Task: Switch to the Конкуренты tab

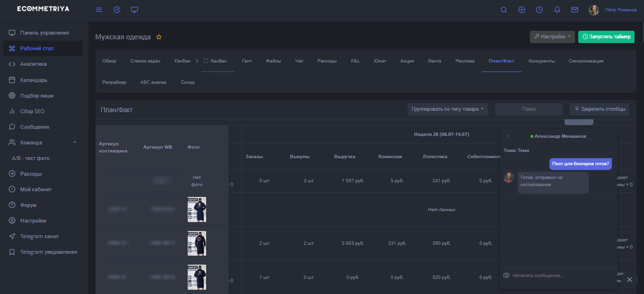Action: point(541,61)
